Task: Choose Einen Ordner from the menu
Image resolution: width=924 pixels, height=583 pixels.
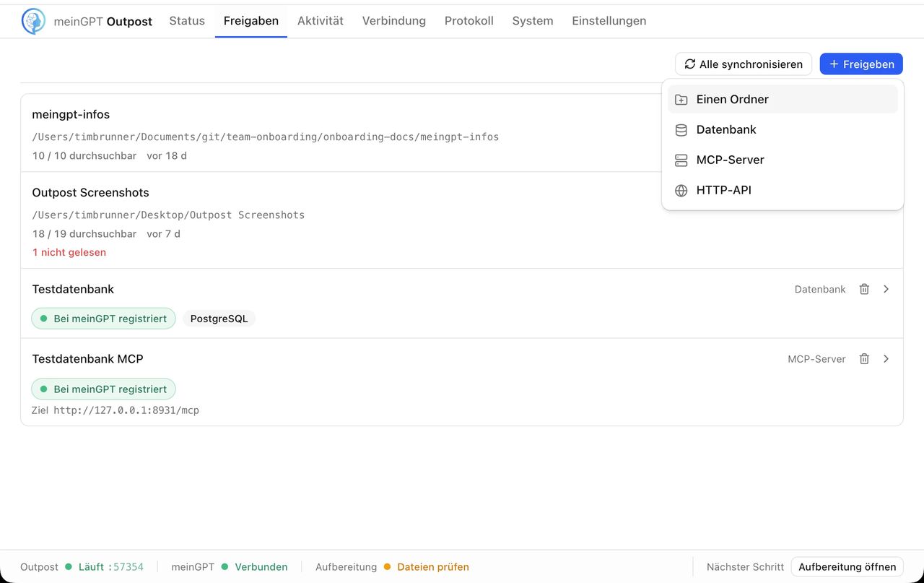Action: click(783, 100)
